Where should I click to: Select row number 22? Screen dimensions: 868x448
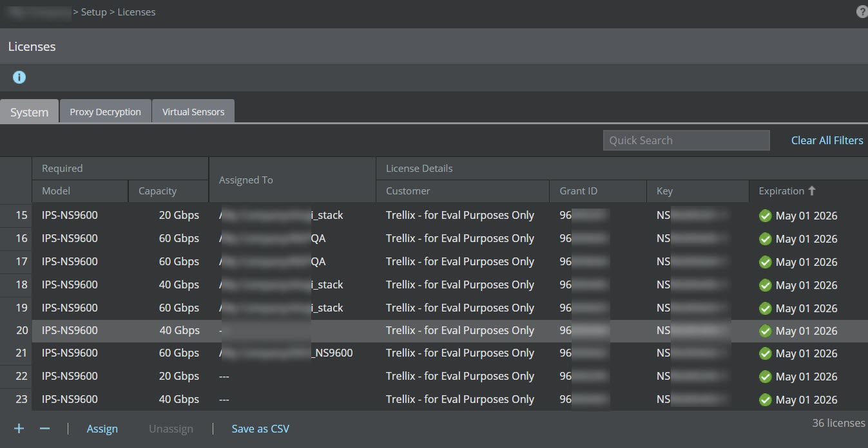click(21, 376)
